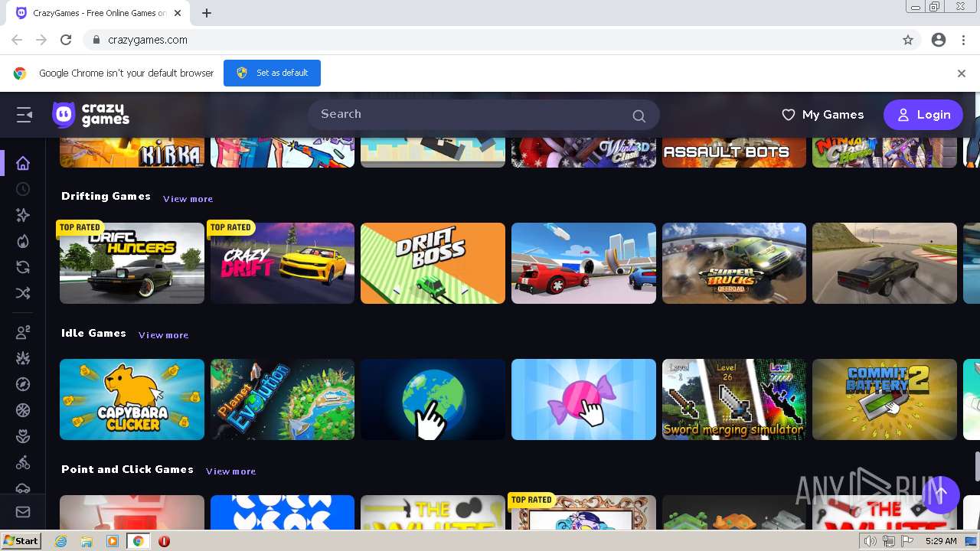980x551 pixels.
Task: Open black muscle car drifting thumbnail
Action: pyautogui.click(x=884, y=263)
